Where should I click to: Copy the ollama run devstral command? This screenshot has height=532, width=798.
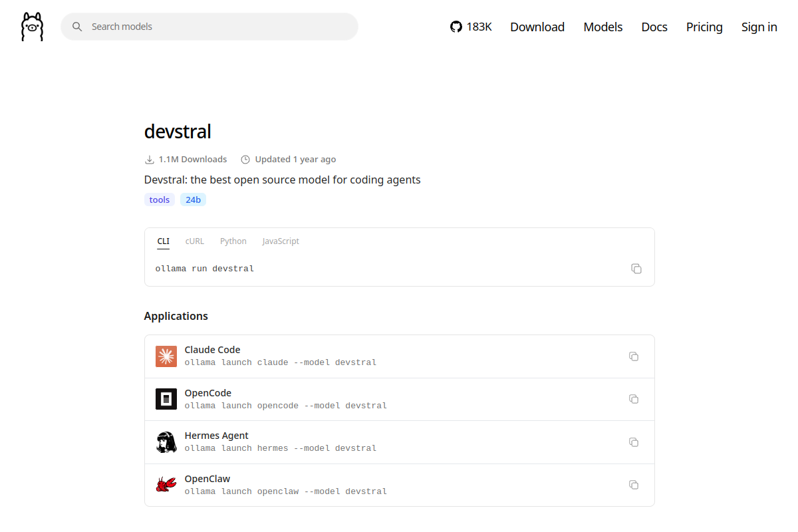636,269
